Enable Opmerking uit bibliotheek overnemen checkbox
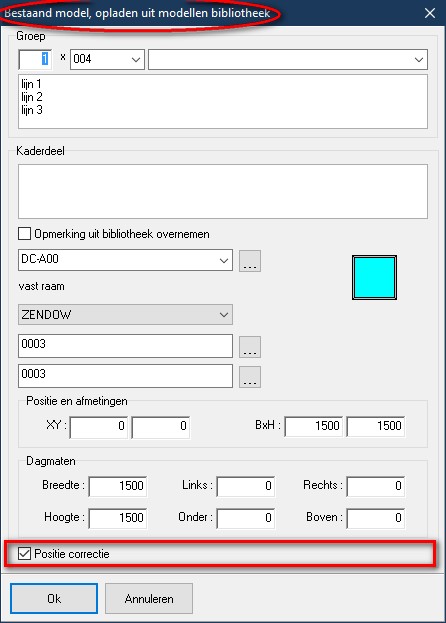446x623 pixels. tap(24, 234)
